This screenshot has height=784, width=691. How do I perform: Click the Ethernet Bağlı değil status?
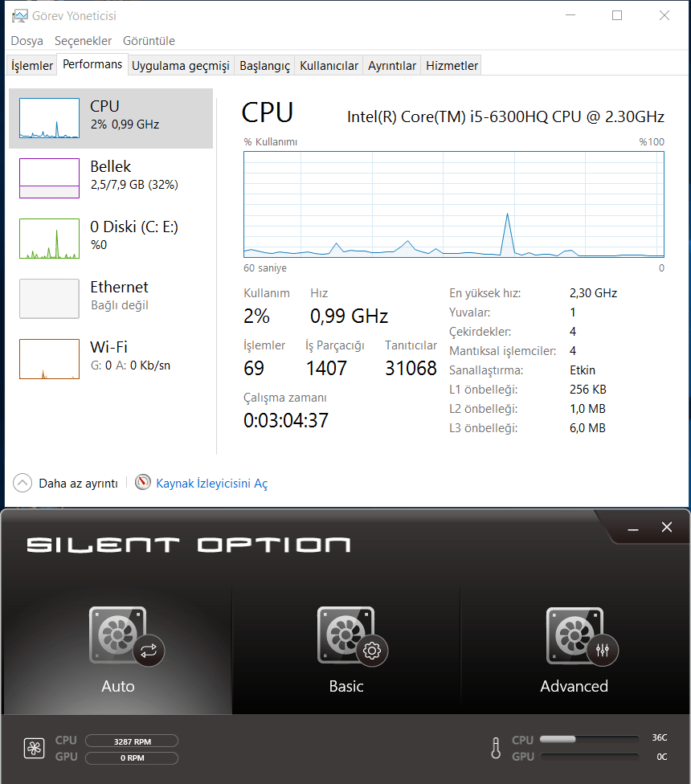(120, 305)
